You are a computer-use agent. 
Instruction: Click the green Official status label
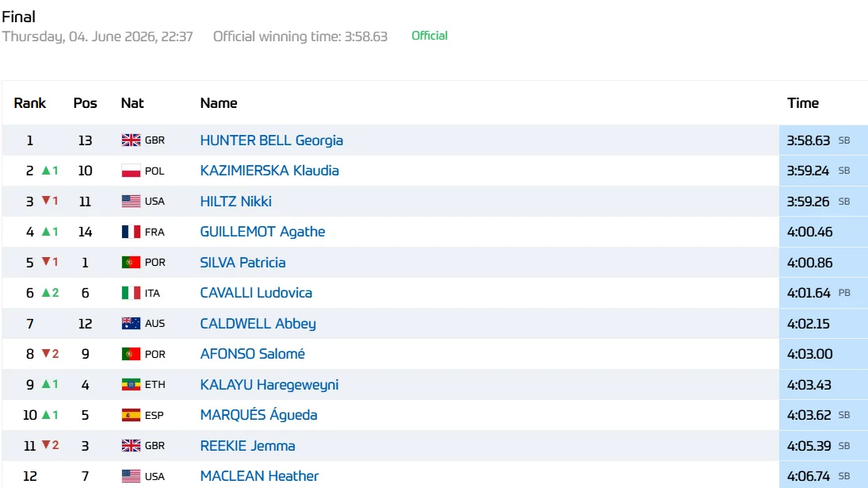[x=430, y=36]
